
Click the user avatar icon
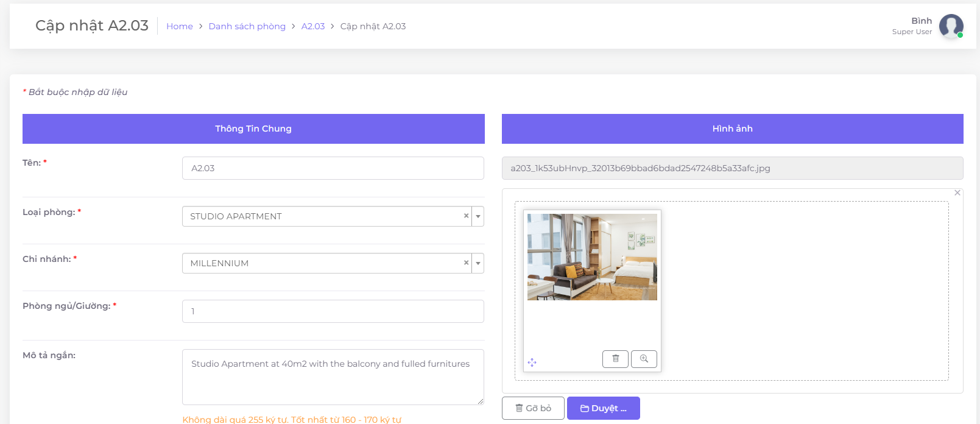click(951, 26)
